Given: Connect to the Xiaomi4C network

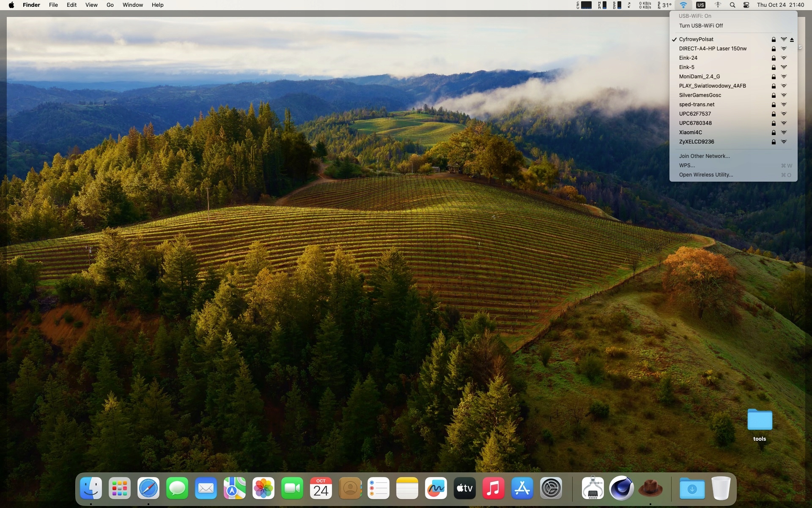Looking at the screenshot, I should [x=690, y=133].
